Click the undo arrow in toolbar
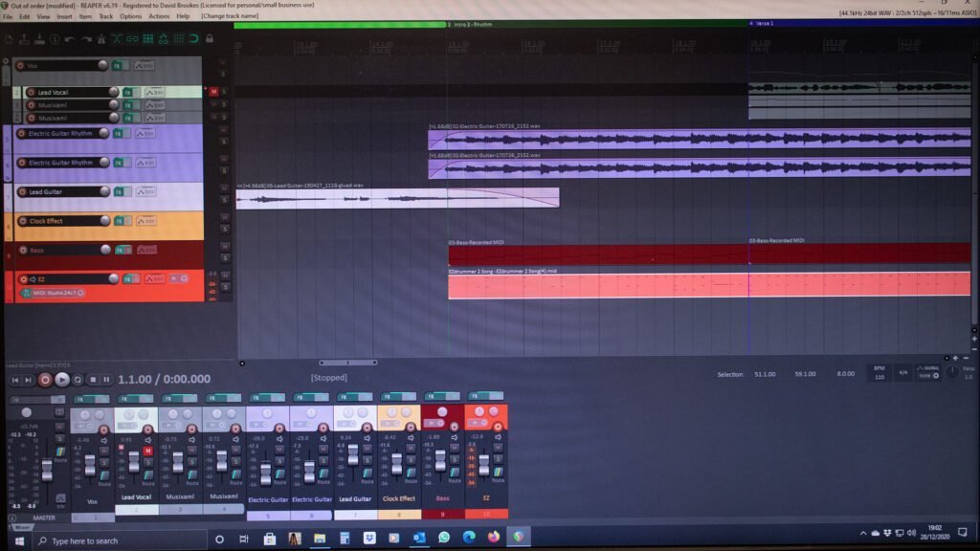 pyautogui.click(x=70, y=39)
